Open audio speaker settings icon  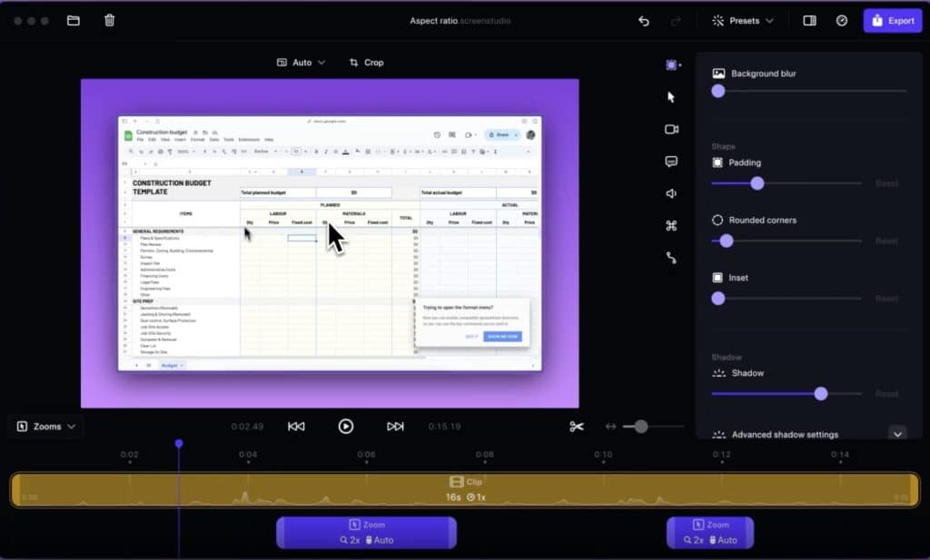pyautogui.click(x=671, y=194)
